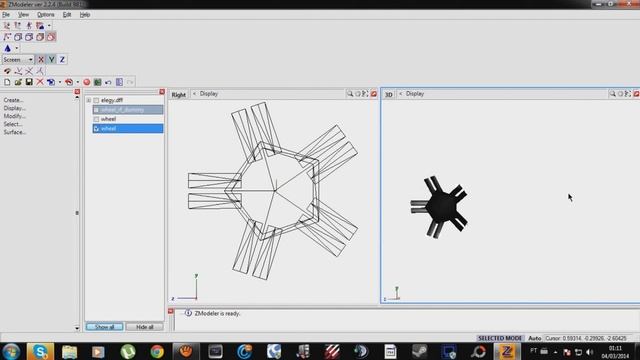640x360 pixels.
Task: Open the Surface... command group
Action: coord(15,132)
